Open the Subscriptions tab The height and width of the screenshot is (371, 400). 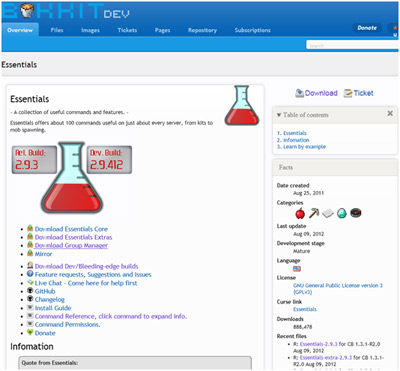coord(253,30)
